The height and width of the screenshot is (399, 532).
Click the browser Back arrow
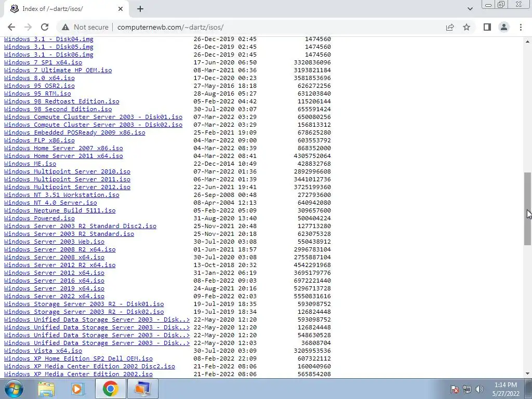(11, 27)
